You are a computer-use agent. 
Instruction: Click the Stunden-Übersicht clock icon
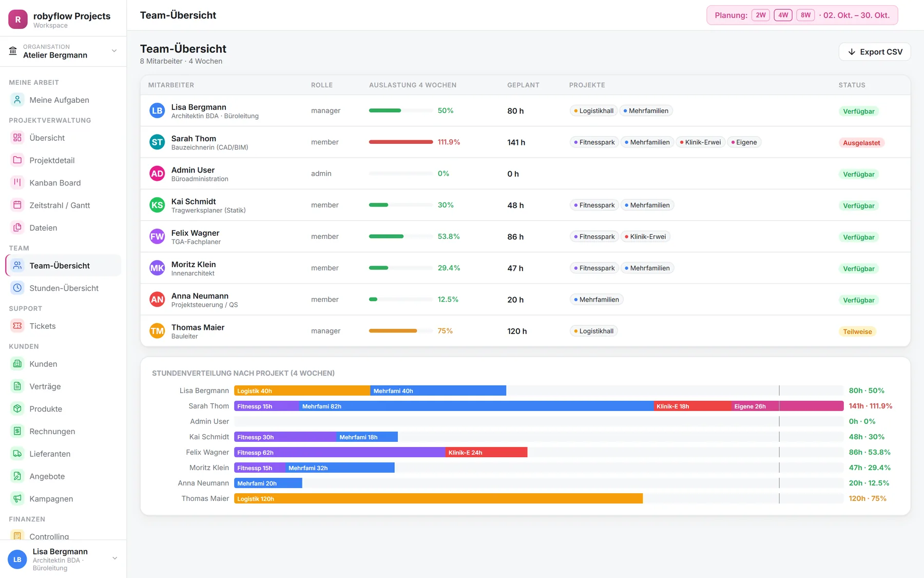tap(17, 288)
